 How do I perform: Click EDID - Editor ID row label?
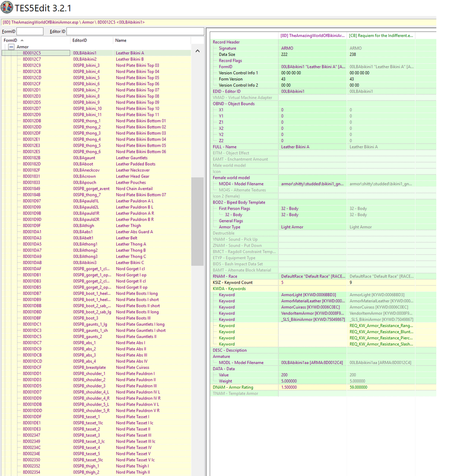226,91
